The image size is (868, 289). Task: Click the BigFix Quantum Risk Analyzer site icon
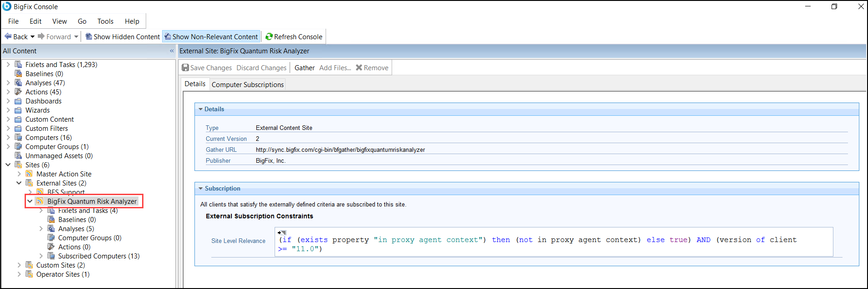coord(40,201)
